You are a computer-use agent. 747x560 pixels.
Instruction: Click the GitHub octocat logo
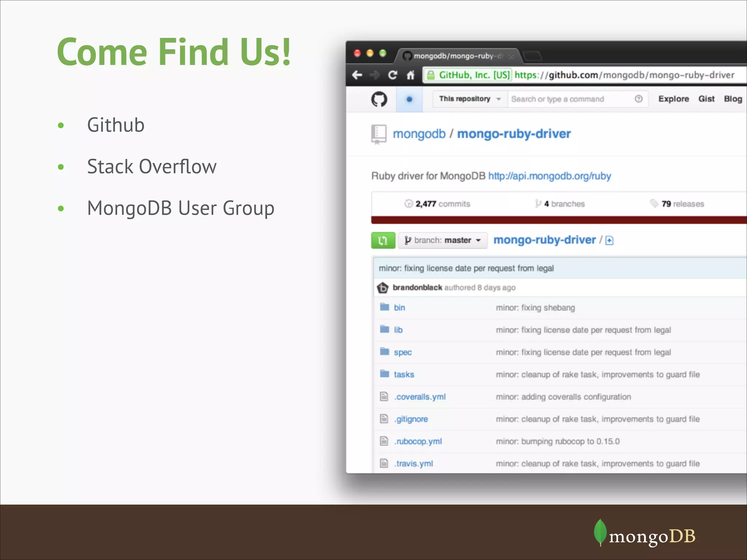[x=379, y=99]
